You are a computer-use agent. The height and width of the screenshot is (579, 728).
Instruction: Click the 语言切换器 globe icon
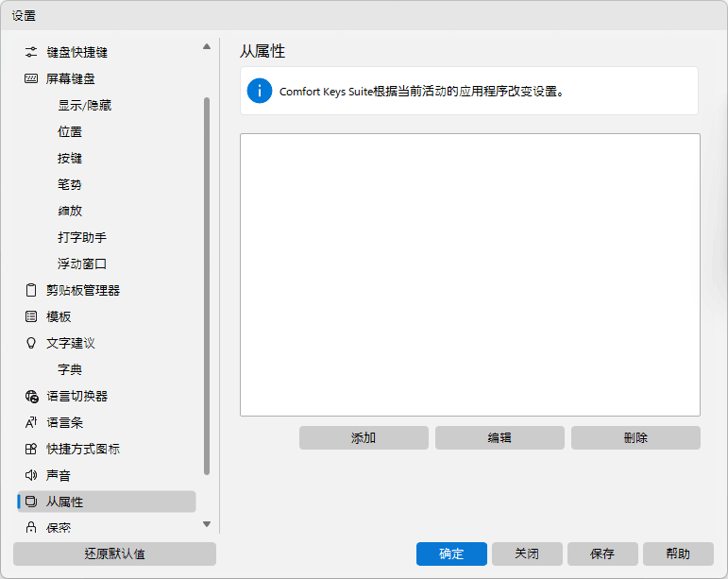pyautogui.click(x=31, y=396)
